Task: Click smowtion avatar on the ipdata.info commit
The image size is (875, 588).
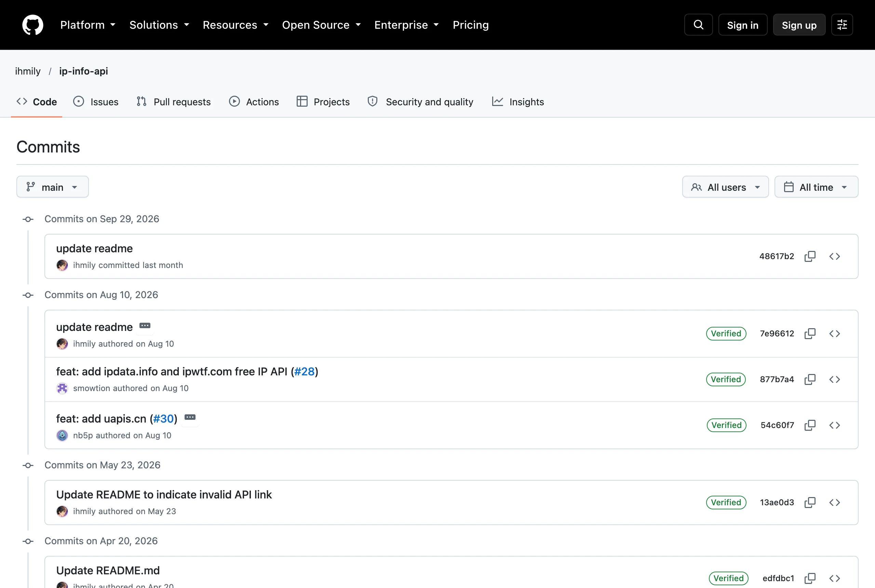Action: coord(62,388)
